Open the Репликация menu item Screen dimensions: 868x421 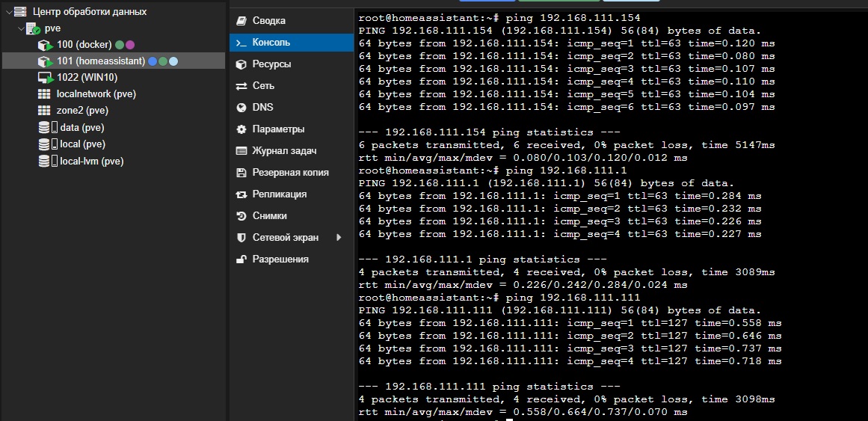click(279, 194)
